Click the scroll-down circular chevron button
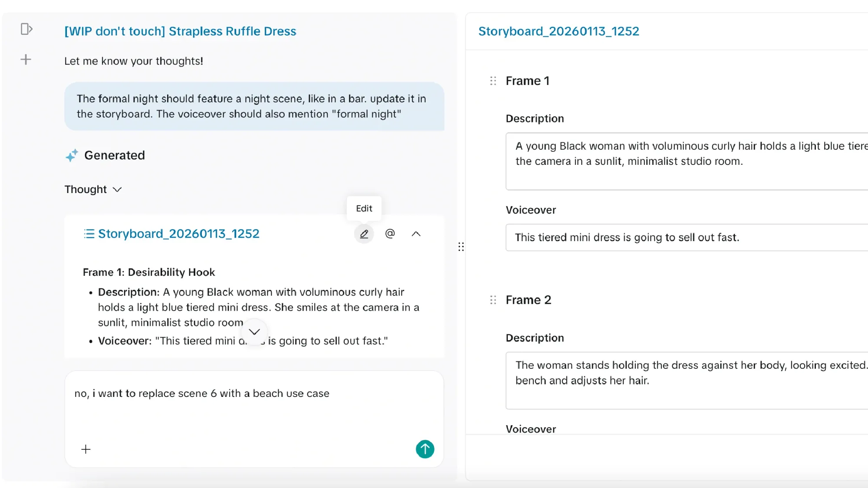 point(254,332)
